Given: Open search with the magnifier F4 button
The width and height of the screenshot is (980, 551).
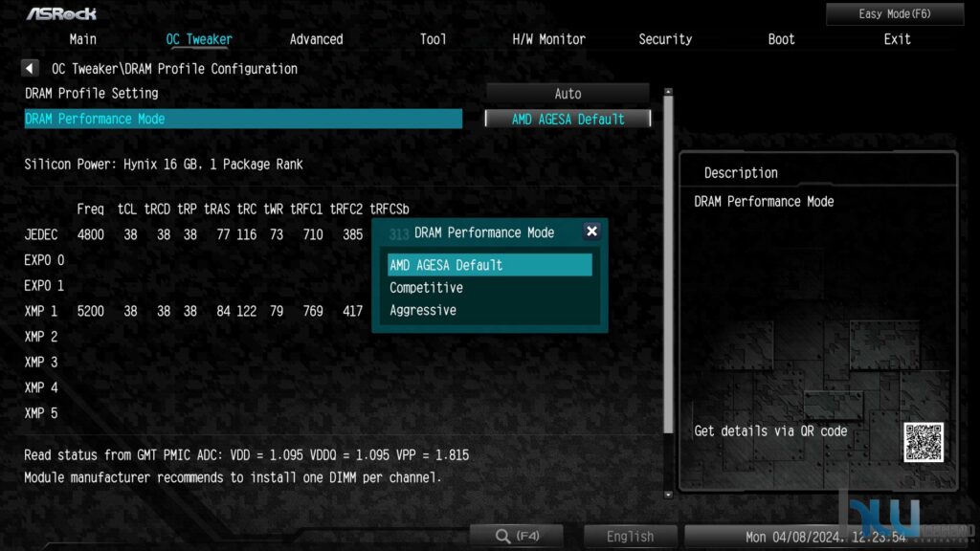Looking at the screenshot, I should click(x=517, y=536).
